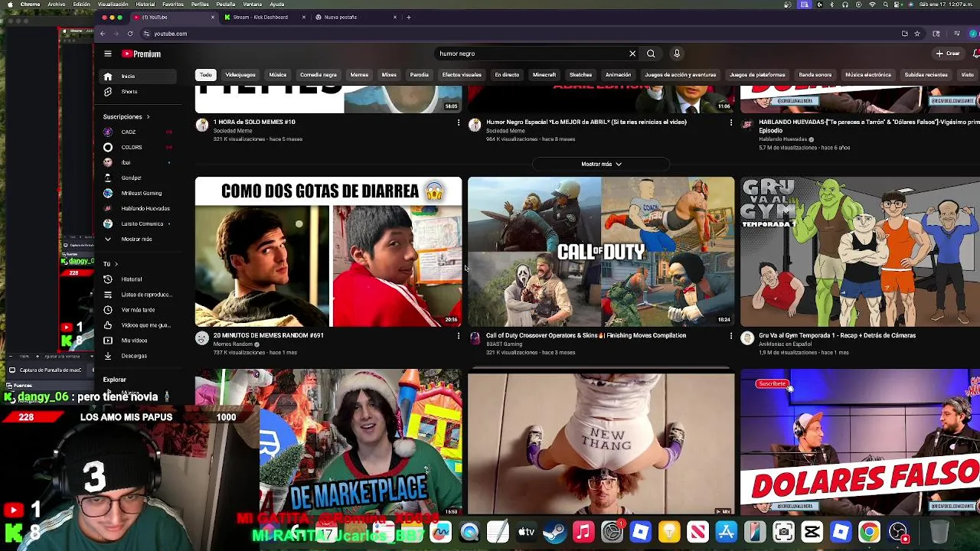Play the Como dos gotas de diarrea video
Image resolution: width=980 pixels, height=551 pixels.
pos(328,252)
